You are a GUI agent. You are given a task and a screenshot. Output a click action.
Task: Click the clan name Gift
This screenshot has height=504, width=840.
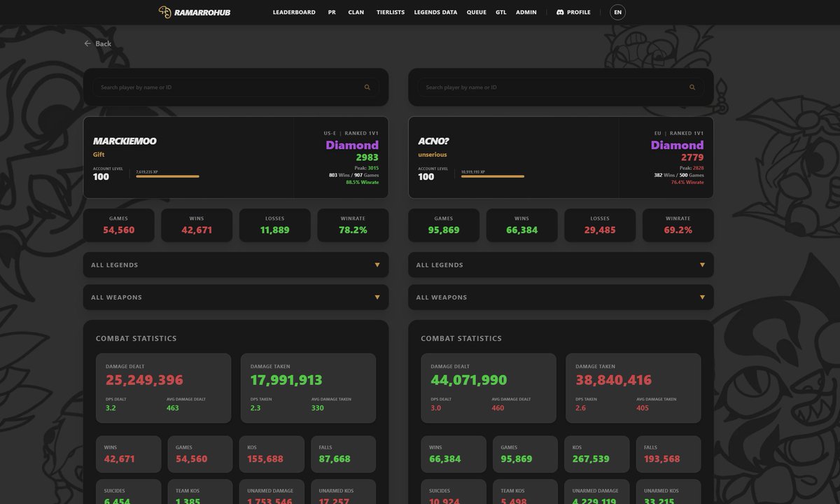(x=99, y=155)
